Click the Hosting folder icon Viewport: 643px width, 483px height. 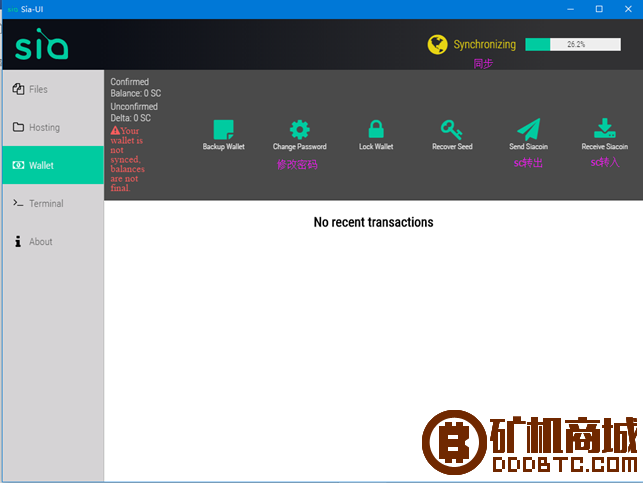pyautogui.click(x=18, y=127)
